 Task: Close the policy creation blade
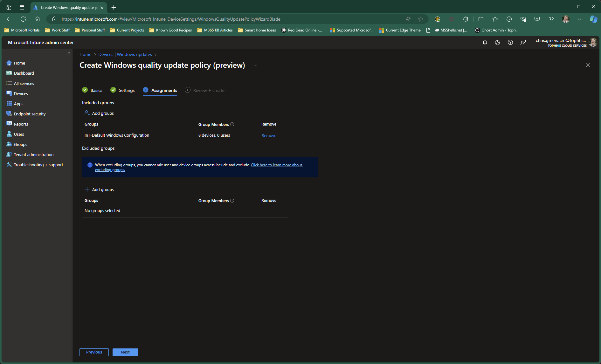[x=588, y=65]
